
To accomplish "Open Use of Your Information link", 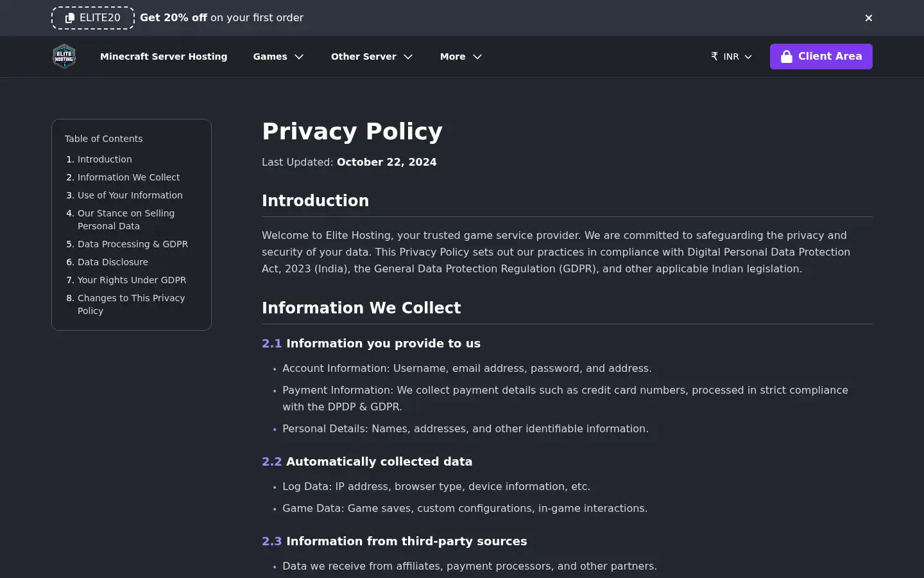I will (130, 195).
